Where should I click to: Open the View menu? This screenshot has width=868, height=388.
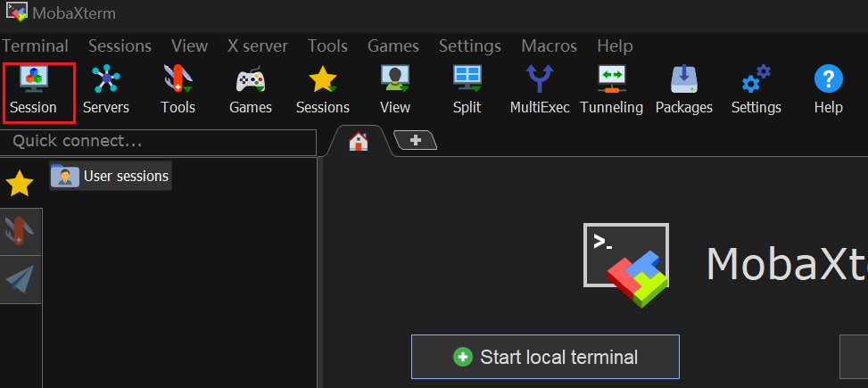coord(190,46)
